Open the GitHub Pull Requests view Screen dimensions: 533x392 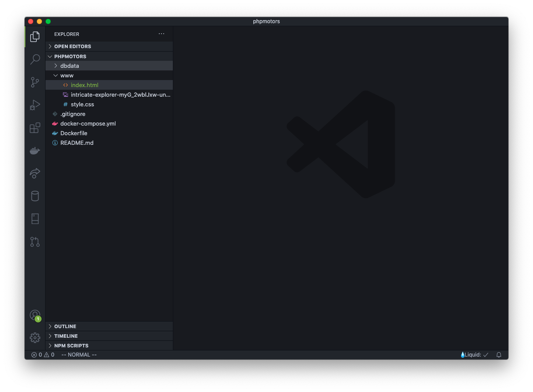(35, 241)
